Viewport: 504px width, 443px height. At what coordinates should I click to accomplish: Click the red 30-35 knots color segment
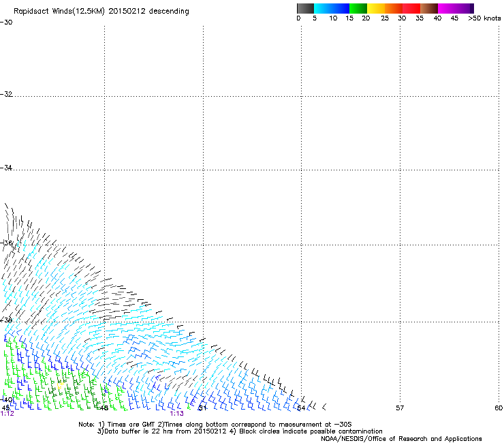(411, 8)
